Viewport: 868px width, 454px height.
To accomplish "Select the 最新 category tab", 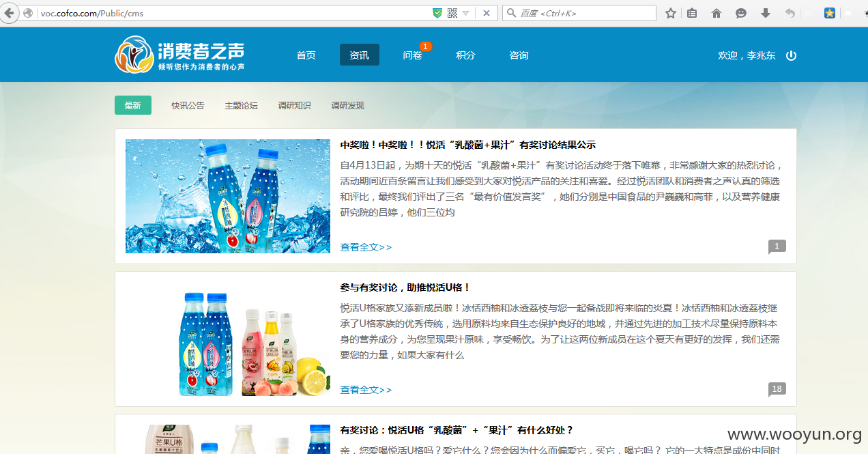I will pyautogui.click(x=133, y=105).
